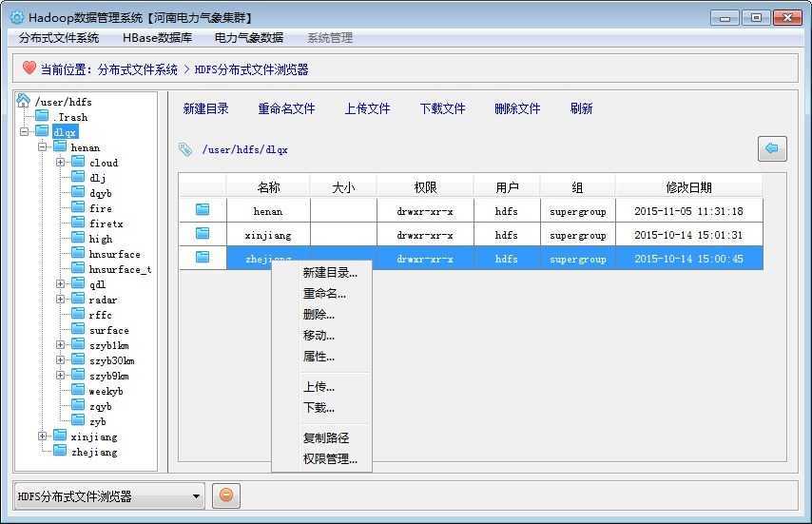This screenshot has height=524, width=812.
Task: Click the zqyb folder icon in tree
Action: [78, 405]
